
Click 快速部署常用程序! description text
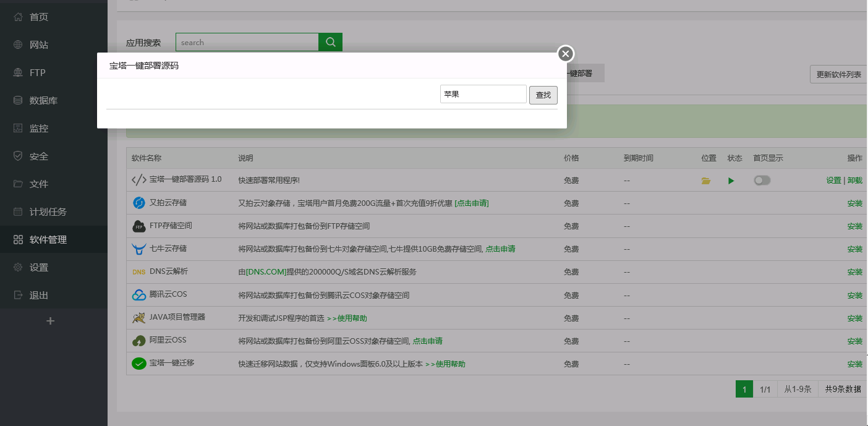tap(269, 181)
